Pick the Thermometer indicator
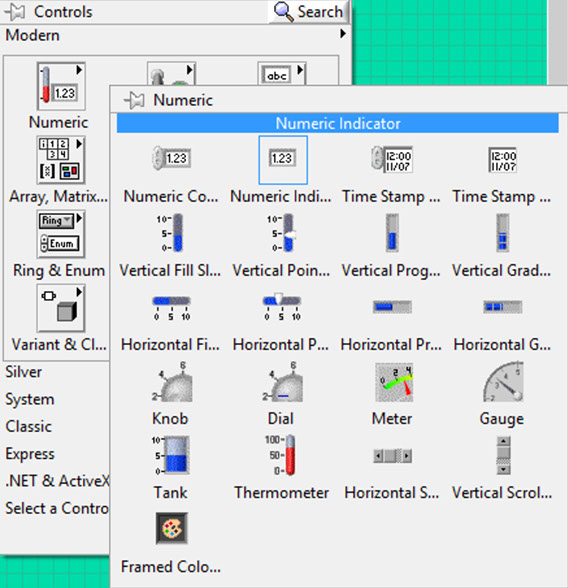This screenshot has height=588, width=568. click(x=280, y=455)
